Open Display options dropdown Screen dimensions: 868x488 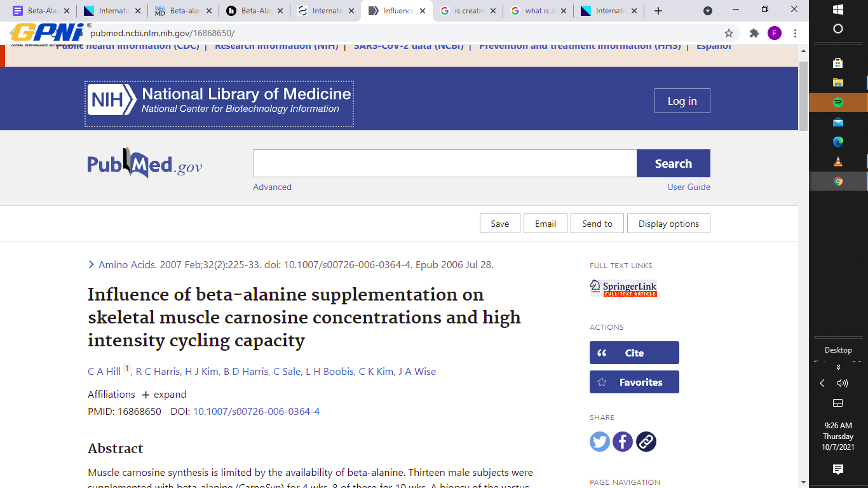[x=668, y=224]
